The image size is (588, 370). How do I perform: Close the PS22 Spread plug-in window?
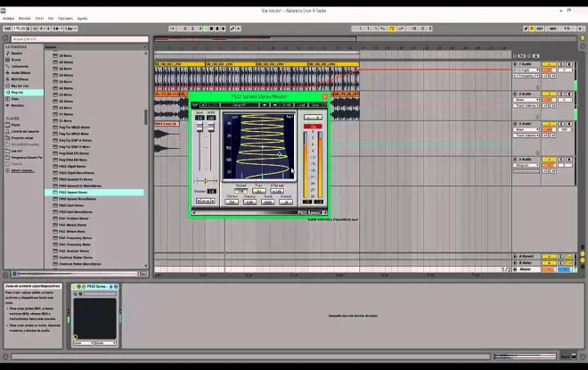pyautogui.click(x=325, y=96)
